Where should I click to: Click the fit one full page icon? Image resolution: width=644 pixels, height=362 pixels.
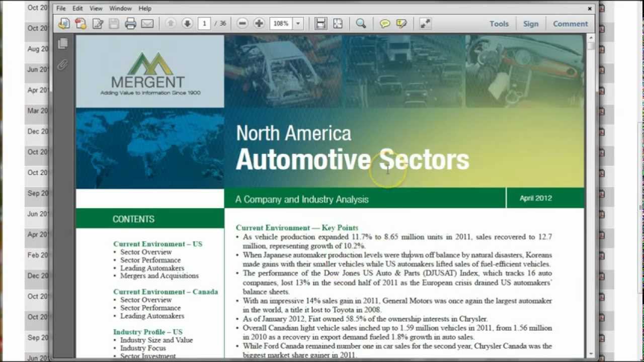click(338, 24)
